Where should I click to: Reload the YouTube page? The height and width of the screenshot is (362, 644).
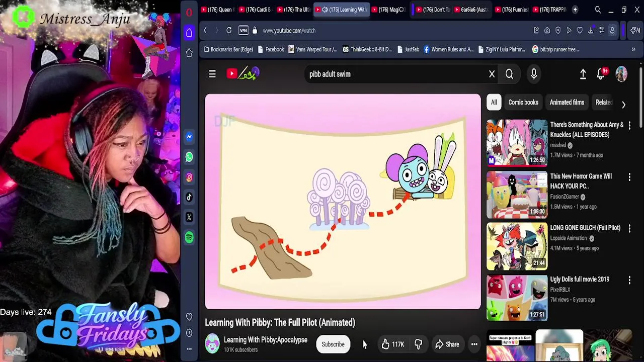[x=229, y=31]
